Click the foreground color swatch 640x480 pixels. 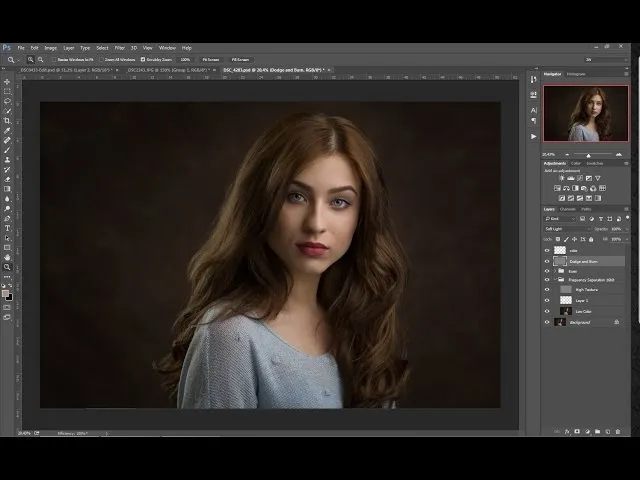(x=5, y=294)
